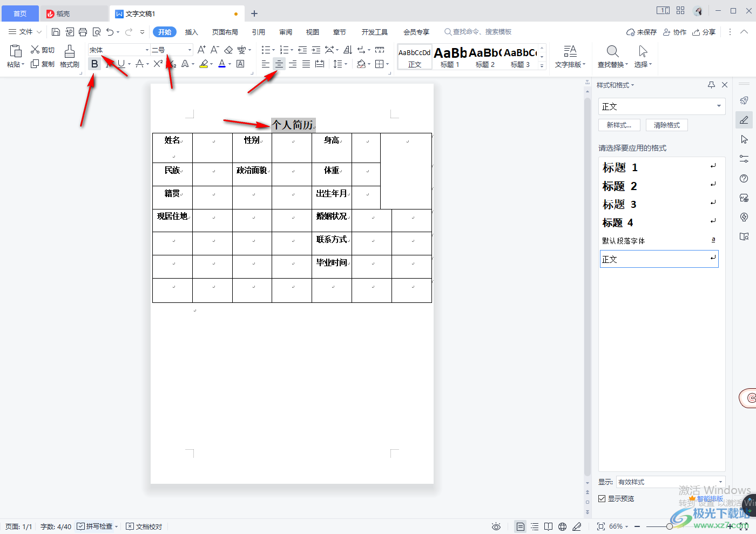Viewport: 756px width, 534px height.
Task: Click the Text Layout (文字排版) icon
Action: pyautogui.click(x=570, y=51)
